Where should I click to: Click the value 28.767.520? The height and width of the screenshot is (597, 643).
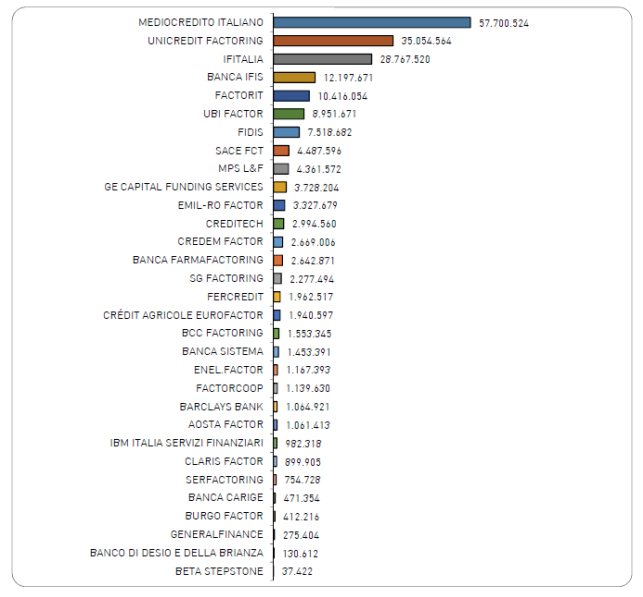[405, 59]
